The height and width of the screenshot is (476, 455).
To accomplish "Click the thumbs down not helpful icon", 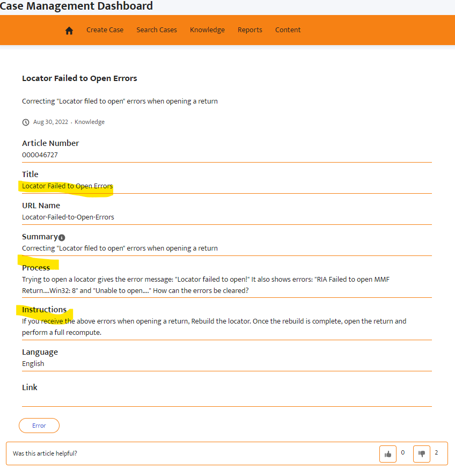I will click(422, 454).
